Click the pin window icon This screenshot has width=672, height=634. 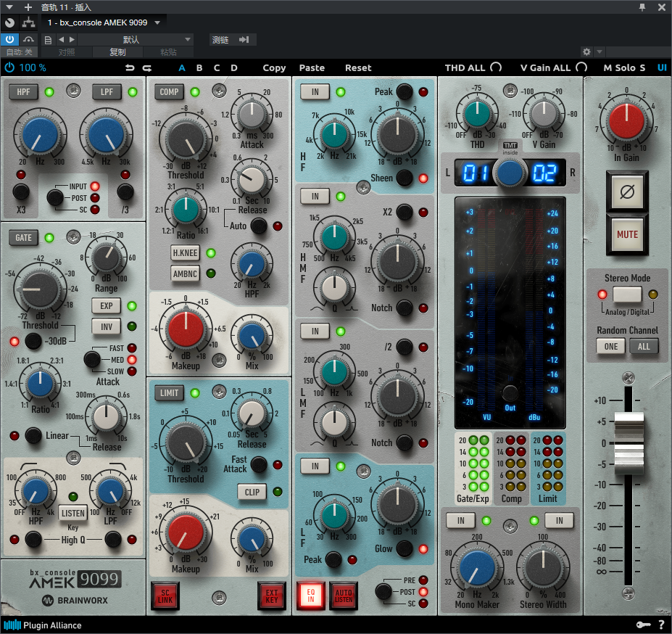tap(642, 7)
